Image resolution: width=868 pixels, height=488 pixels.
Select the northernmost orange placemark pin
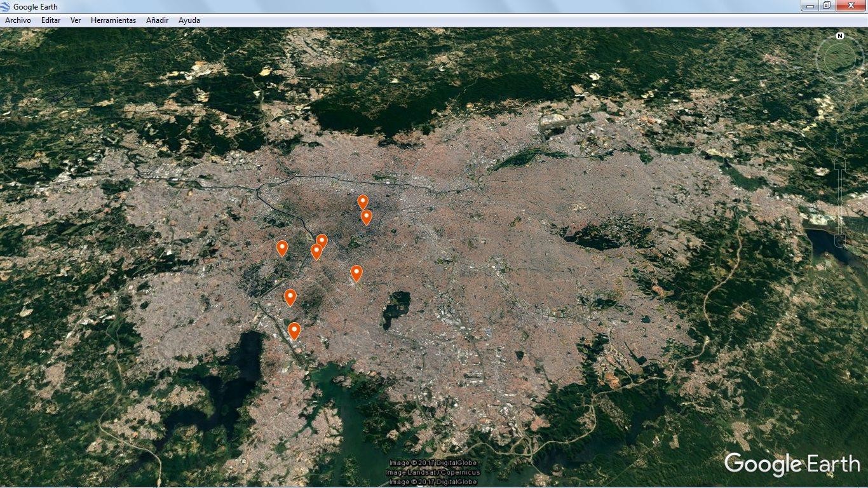(363, 202)
